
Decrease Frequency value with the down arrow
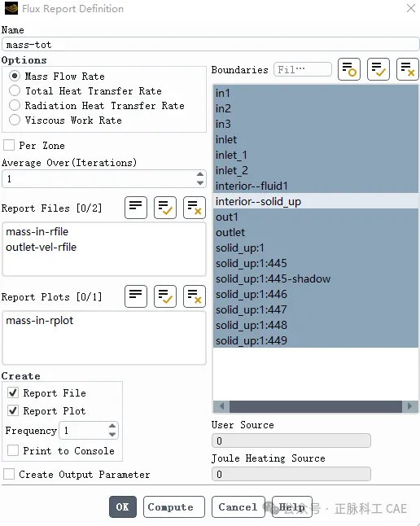pos(112,435)
